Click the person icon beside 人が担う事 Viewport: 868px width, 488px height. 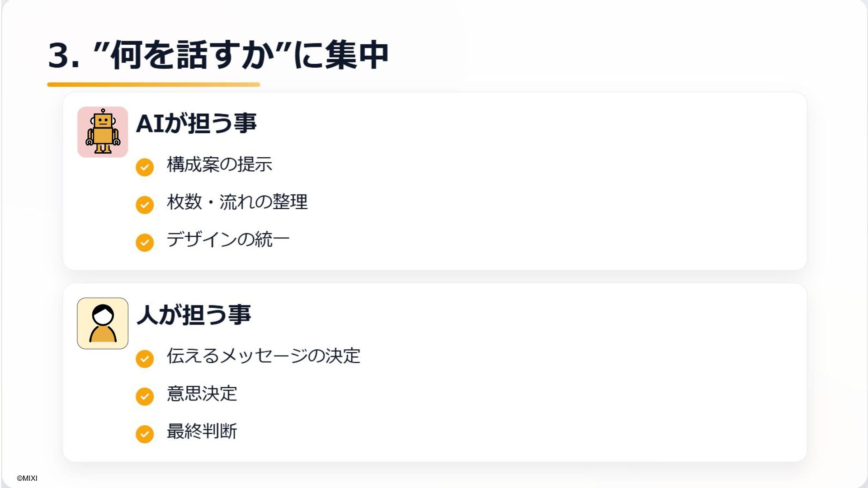click(103, 324)
